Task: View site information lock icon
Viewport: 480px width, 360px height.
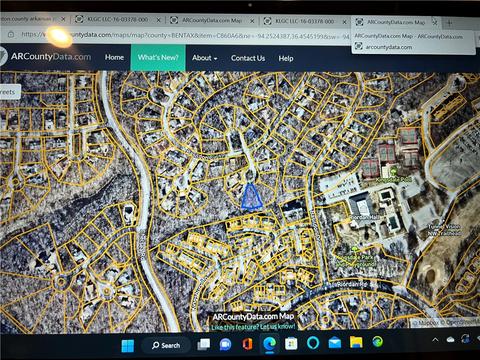Action: point(11,34)
